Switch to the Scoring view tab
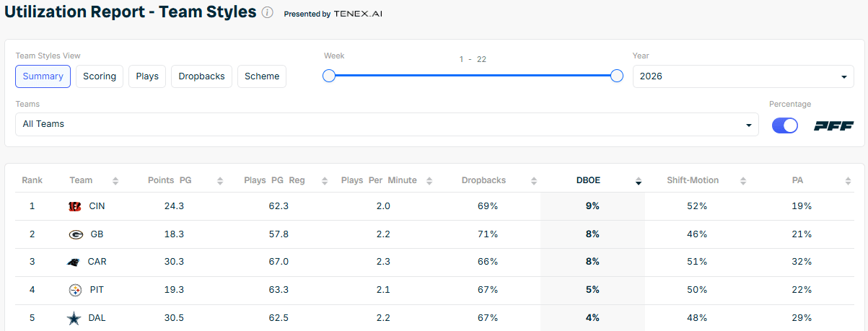This screenshot has width=868, height=331. click(x=100, y=76)
